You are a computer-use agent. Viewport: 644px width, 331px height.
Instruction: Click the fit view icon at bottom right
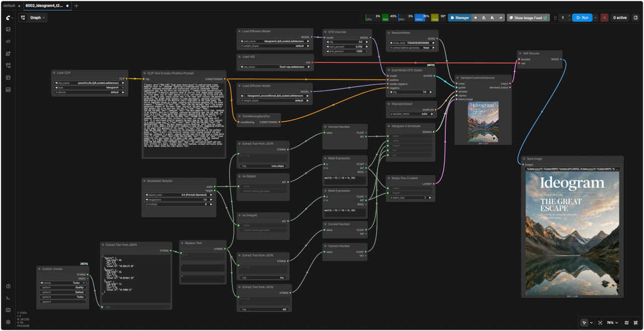click(600, 322)
